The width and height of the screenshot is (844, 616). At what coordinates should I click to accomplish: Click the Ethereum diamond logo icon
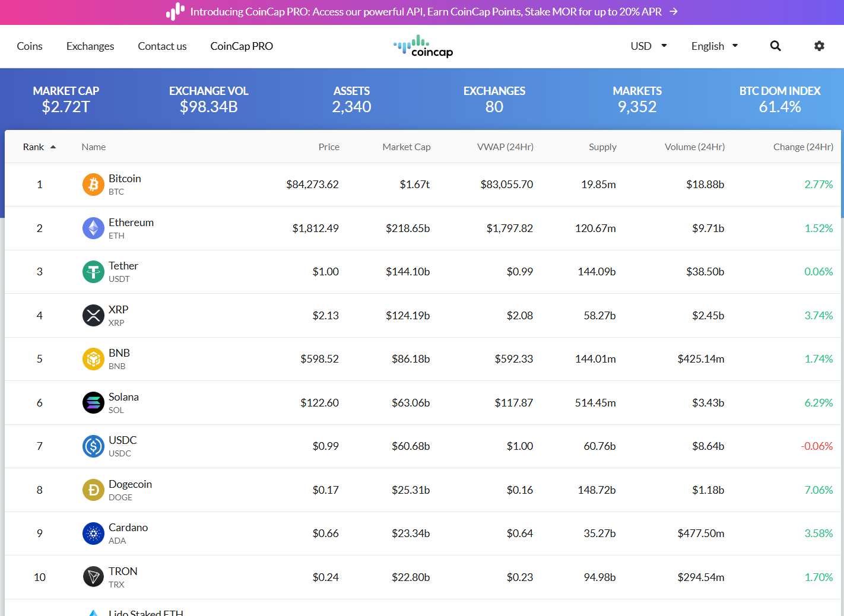93,228
